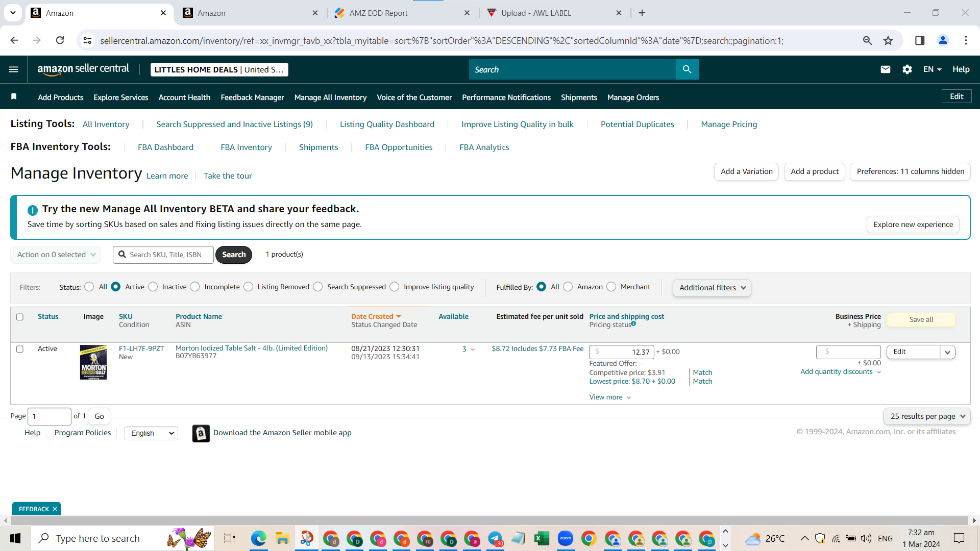Open Chrome profile avatar icon
Viewport: 980px width, 551px height.
(943, 40)
